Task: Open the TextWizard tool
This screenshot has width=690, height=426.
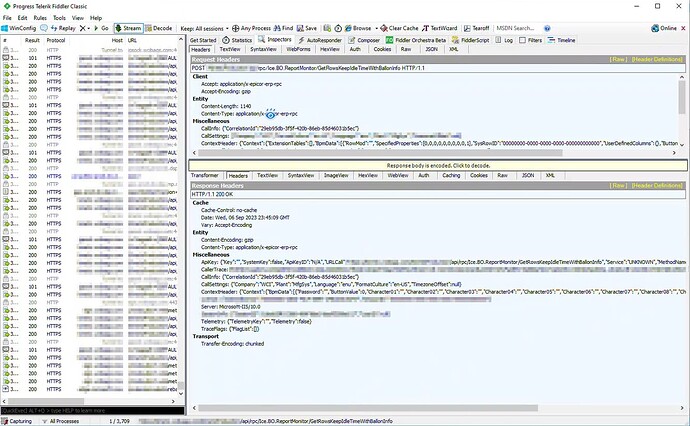Action: tap(440, 28)
